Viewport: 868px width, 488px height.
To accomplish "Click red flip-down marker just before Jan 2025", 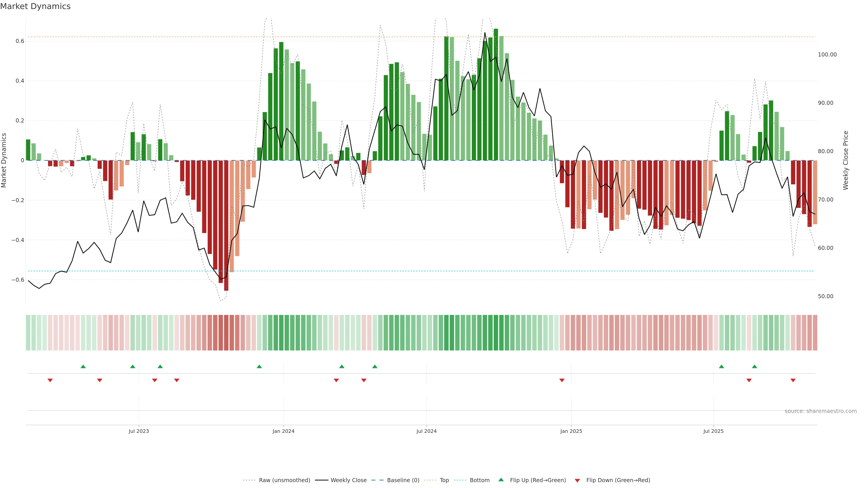I will coord(562,380).
